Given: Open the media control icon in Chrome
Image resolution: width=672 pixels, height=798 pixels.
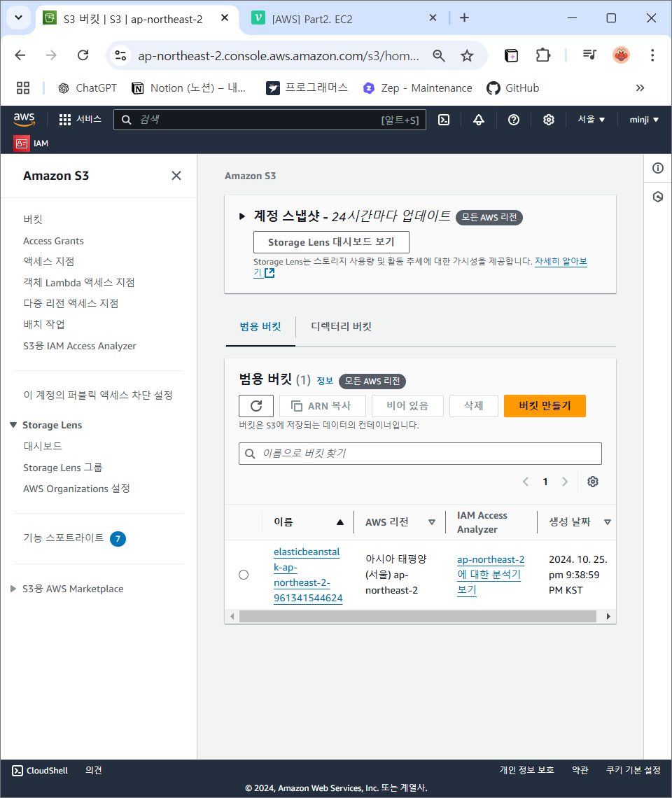Looking at the screenshot, I should coord(589,55).
